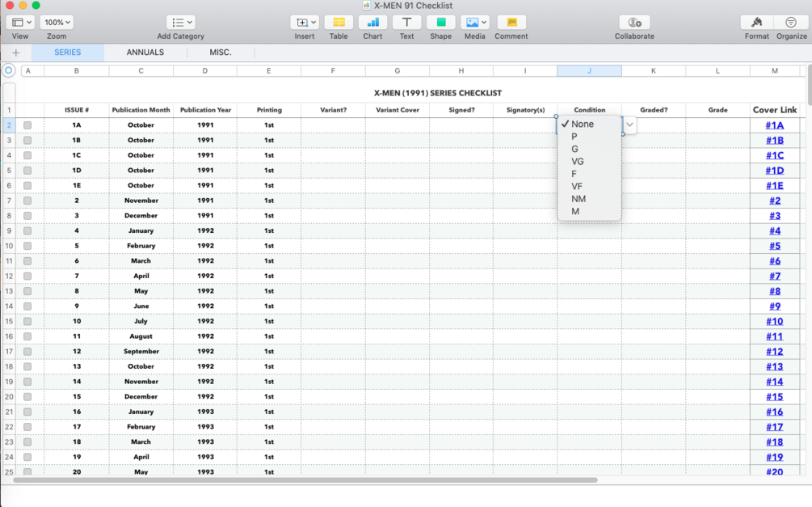The height and width of the screenshot is (507, 812).
Task: Click the Insert toolbar icon
Action: click(x=302, y=23)
